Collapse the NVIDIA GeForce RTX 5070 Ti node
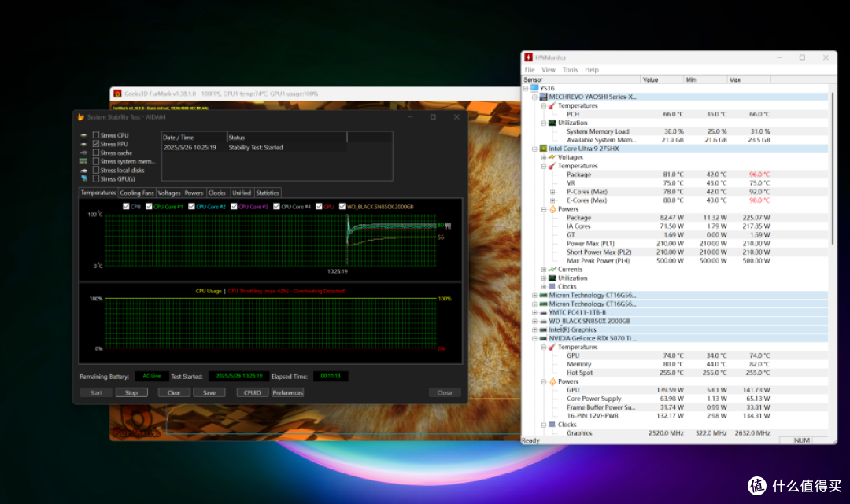Image resolution: width=850 pixels, height=504 pixels. pos(534,338)
